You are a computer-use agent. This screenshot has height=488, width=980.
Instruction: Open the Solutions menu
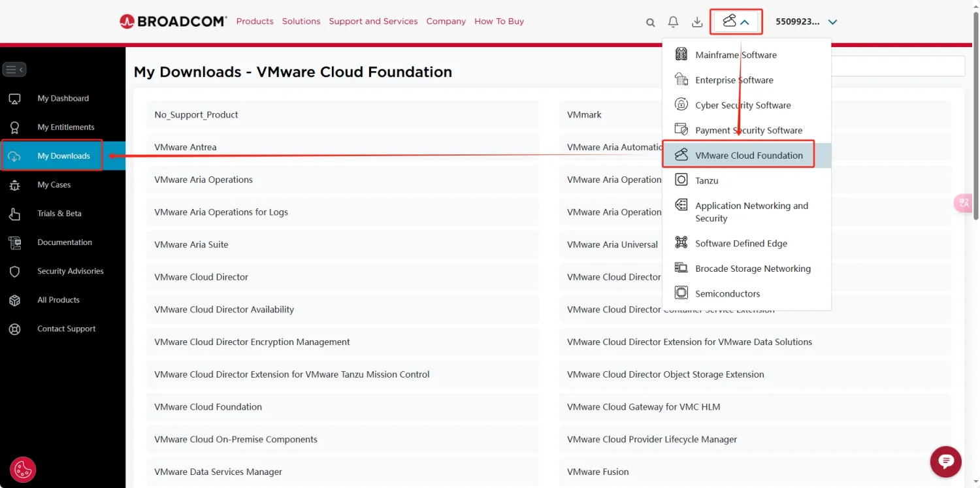click(301, 22)
